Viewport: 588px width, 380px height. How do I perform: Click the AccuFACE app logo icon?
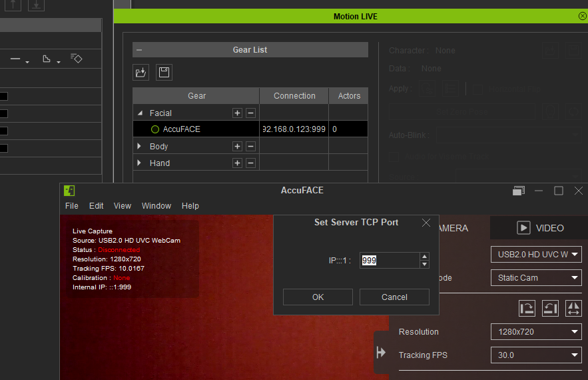pos(69,191)
